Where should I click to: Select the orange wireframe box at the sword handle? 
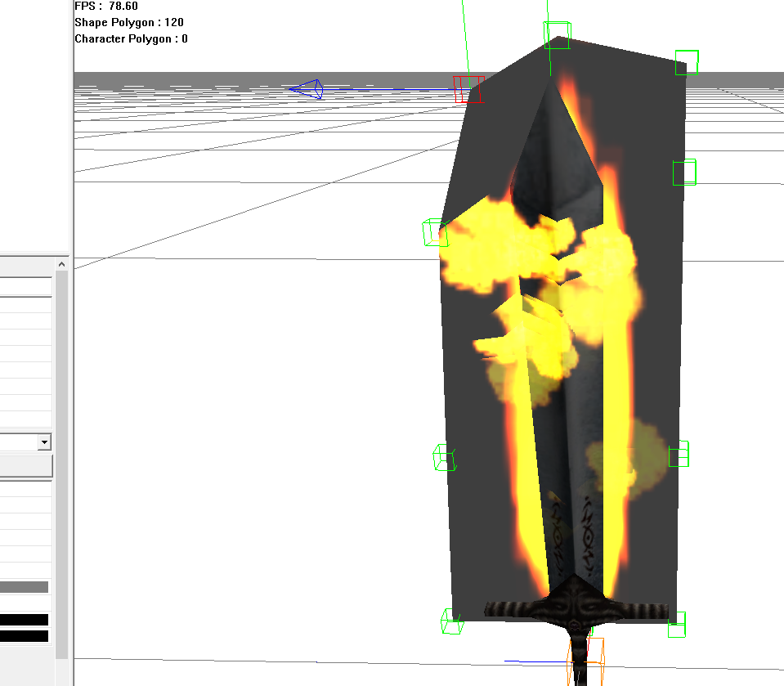(585, 661)
